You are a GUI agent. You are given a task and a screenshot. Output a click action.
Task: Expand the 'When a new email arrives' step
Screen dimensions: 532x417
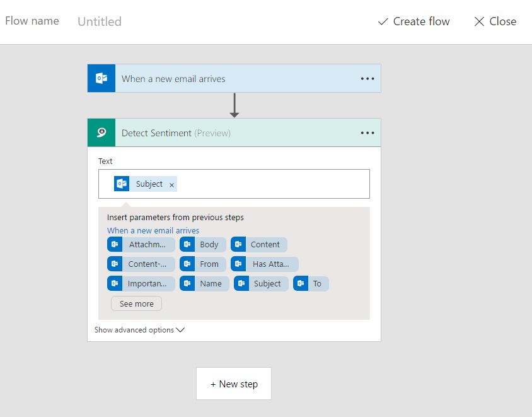[173, 79]
